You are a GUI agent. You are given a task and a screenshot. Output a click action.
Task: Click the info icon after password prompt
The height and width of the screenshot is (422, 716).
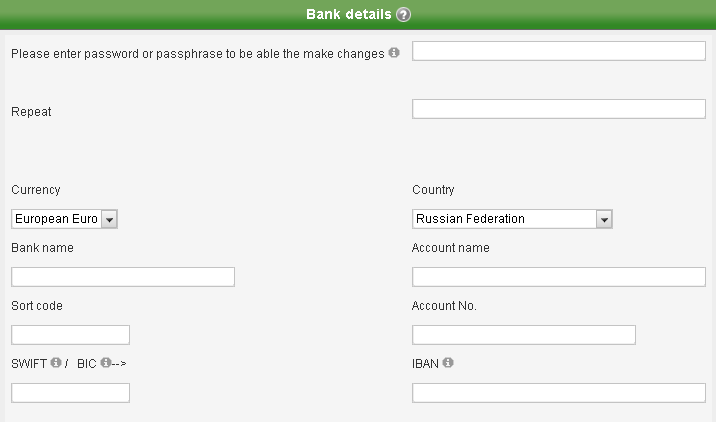tap(394, 52)
